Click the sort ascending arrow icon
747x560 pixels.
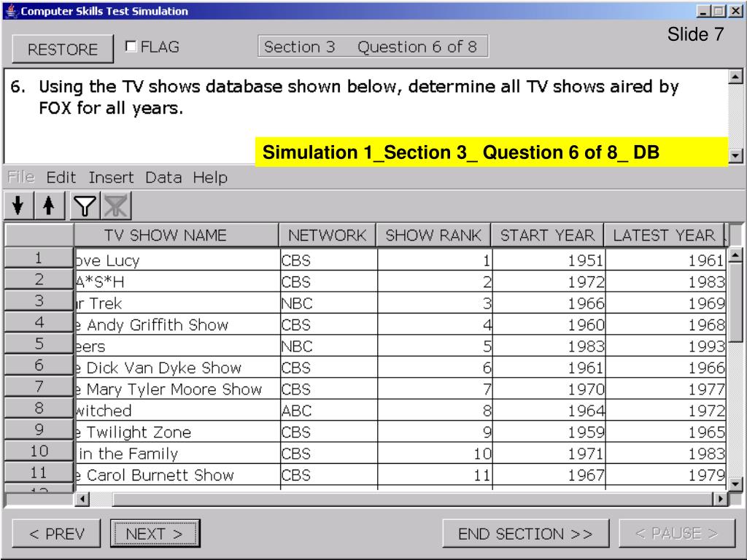click(x=48, y=206)
